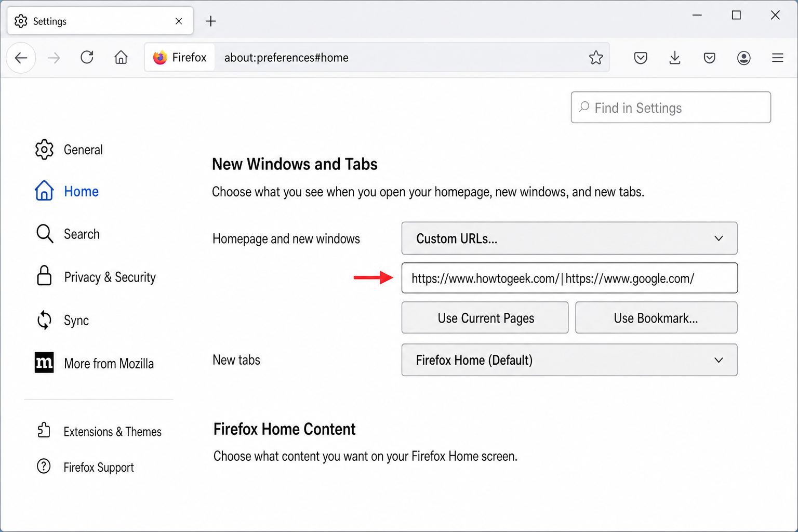The image size is (798, 532).
Task: Click the Sync arrows icon
Action: (x=44, y=320)
